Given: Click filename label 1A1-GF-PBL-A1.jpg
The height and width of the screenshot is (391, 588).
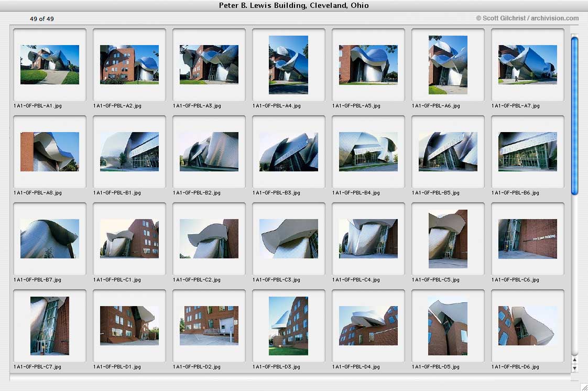Looking at the screenshot, I should click(38, 106).
